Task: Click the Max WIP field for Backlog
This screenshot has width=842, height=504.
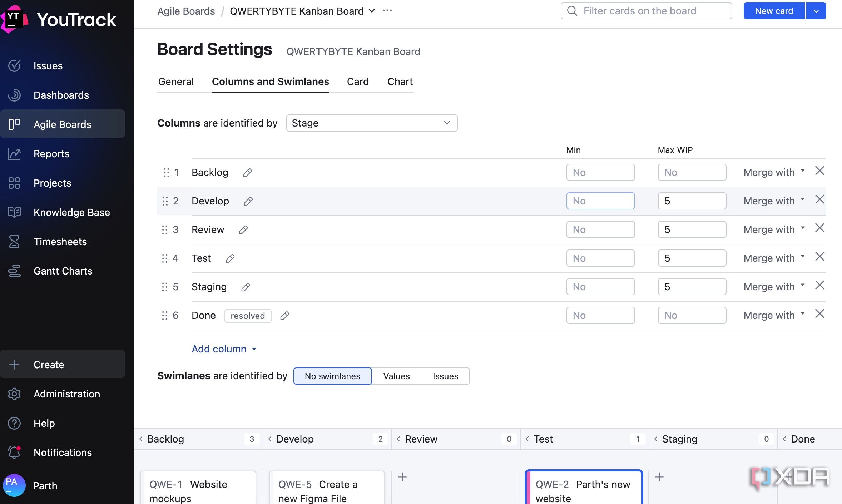Action: click(692, 172)
